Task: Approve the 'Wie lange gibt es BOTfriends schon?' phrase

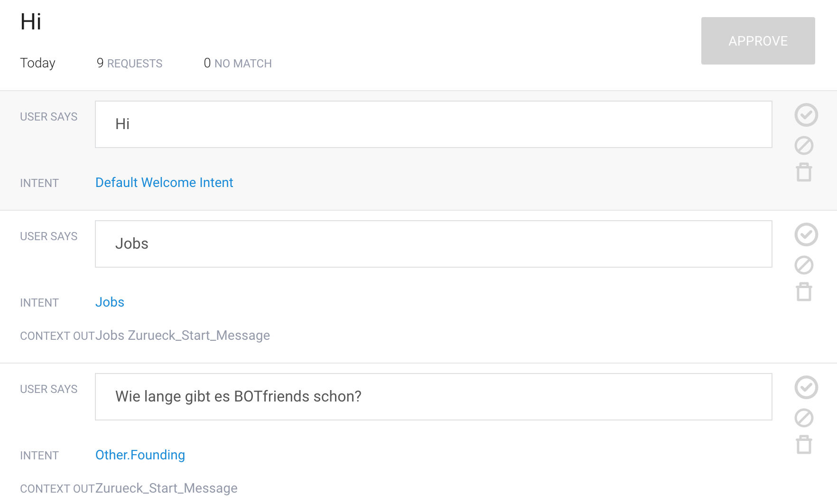Action: coord(806,387)
